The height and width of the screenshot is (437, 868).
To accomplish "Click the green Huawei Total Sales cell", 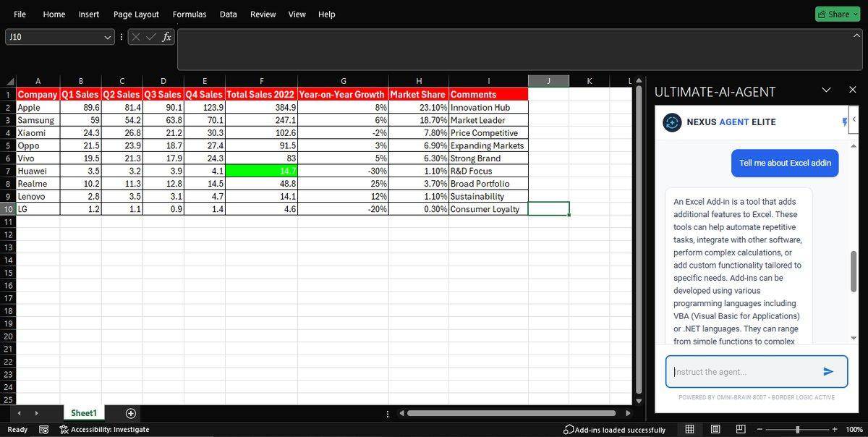I will (261, 171).
